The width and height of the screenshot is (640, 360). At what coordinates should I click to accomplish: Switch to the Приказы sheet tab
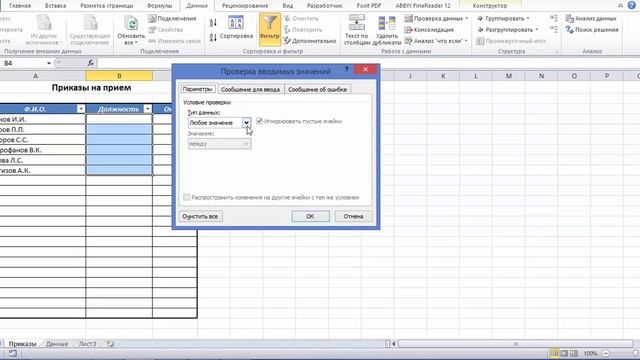(x=22, y=344)
